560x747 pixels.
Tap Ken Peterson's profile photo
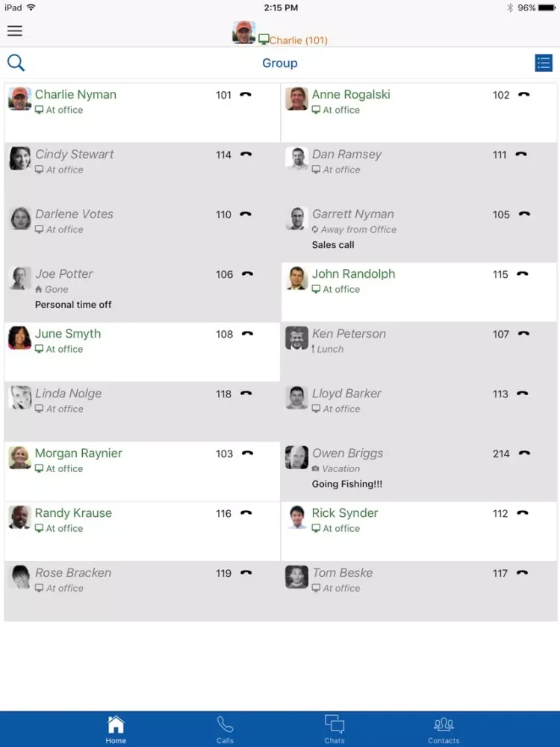(x=296, y=338)
